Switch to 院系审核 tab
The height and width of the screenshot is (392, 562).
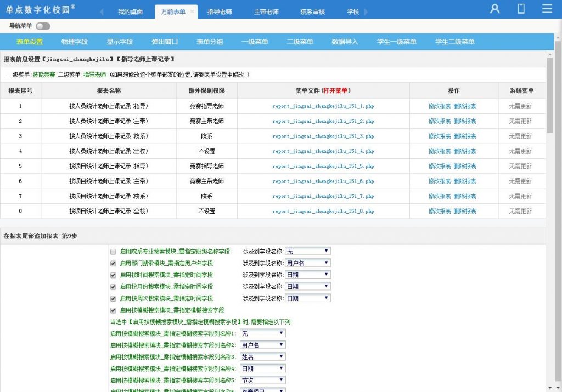click(x=312, y=12)
